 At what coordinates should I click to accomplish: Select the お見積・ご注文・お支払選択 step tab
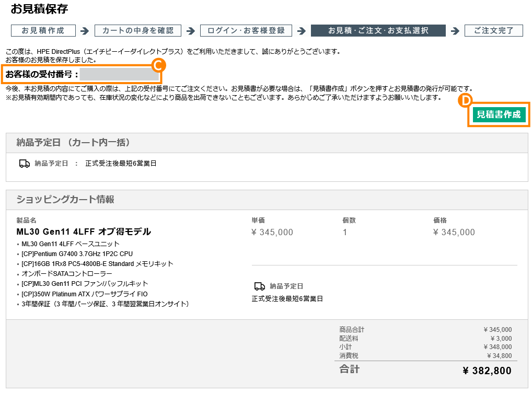378,30
